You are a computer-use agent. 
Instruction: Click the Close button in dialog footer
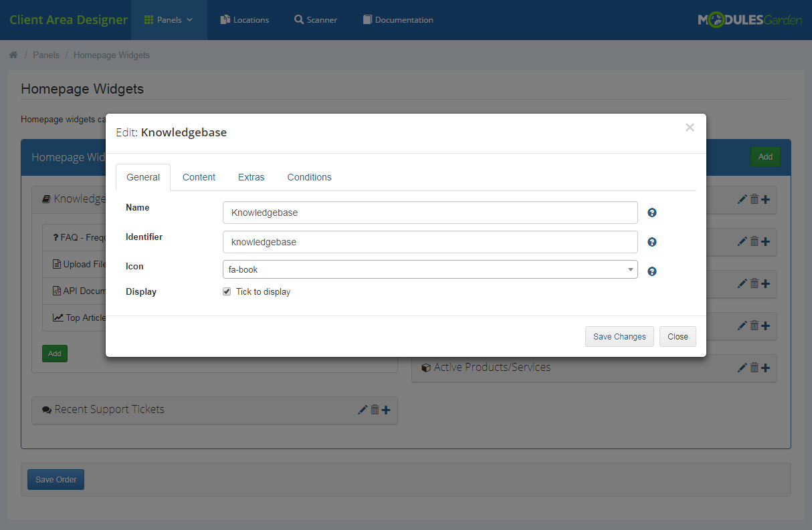tap(677, 337)
